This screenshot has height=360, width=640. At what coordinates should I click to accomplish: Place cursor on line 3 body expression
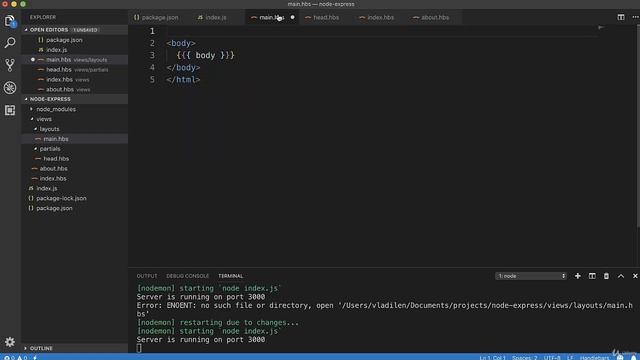[x=205, y=55]
